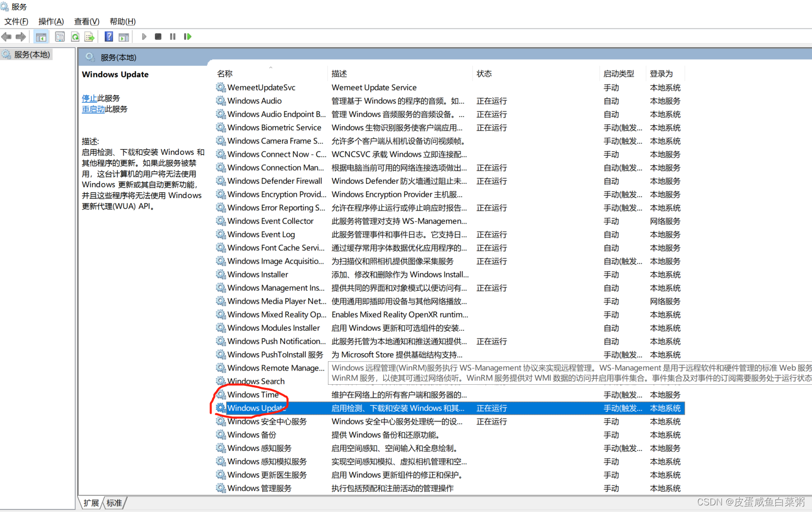
Task: Click the 停止 service link
Action: [x=89, y=98]
